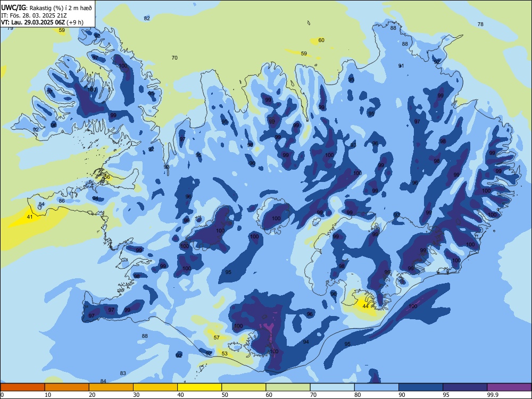The height and width of the screenshot is (399, 532).
Task: Click the map value '83' in southwest sea
Action: click(x=123, y=373)
